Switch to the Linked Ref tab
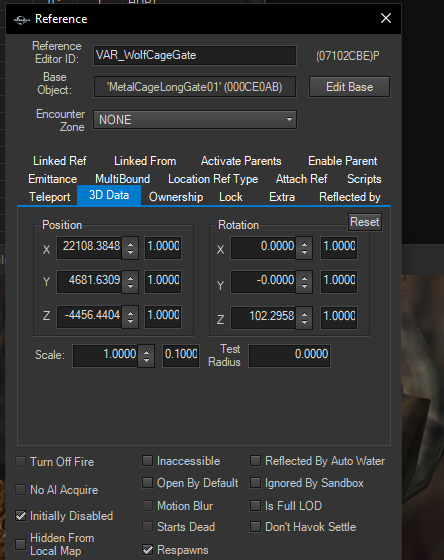This screenshot has height=560, width=444. [60, 161]
